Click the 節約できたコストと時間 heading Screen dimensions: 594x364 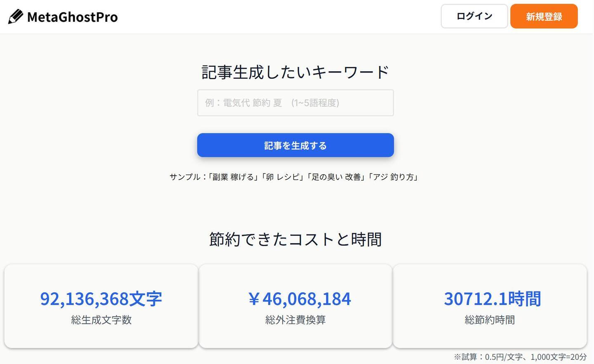tap(295, 239)
